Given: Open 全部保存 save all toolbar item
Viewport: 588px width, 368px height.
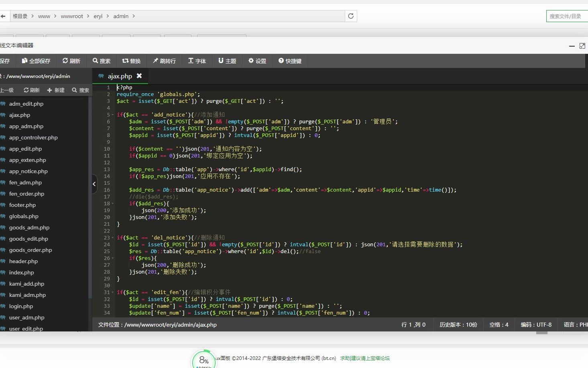Looking at the screenshot, I should click(x=36, y=61).
